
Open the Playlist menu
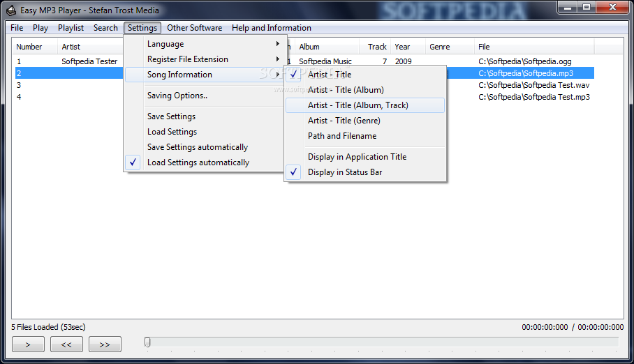(71, 28)
